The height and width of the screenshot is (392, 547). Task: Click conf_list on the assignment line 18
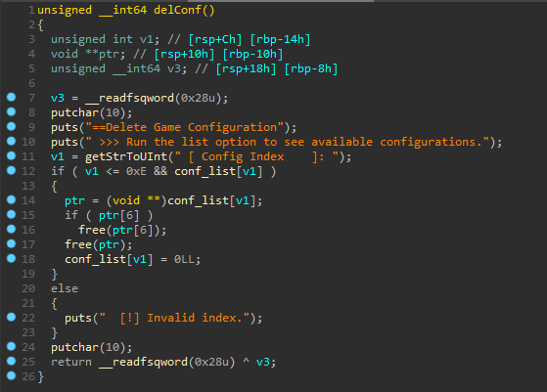pyautogui.click(x=95, y=260)
